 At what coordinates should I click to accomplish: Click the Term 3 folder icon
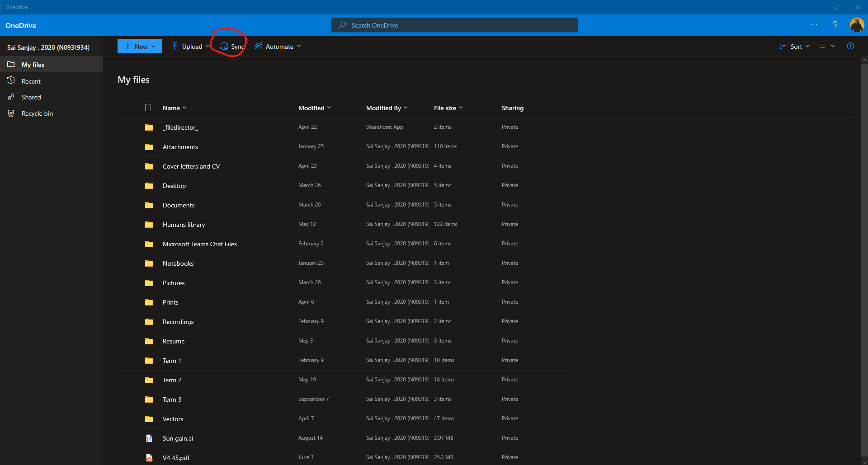149,399
